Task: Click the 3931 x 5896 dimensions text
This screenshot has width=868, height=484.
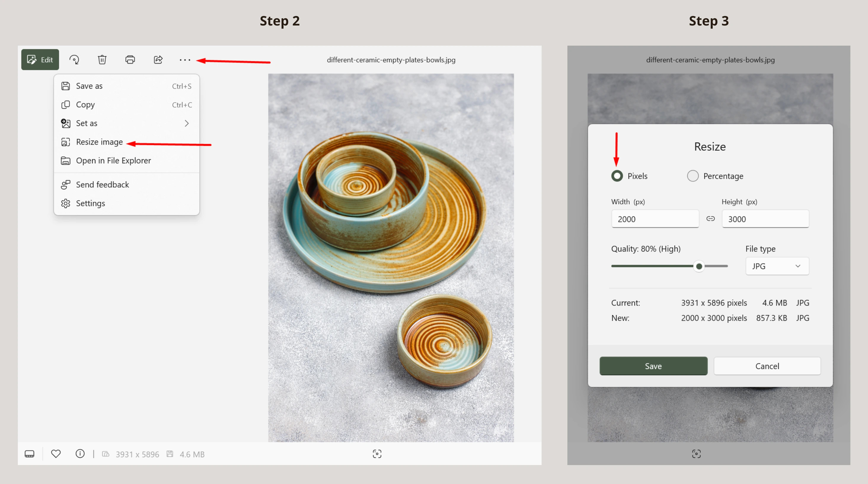Action: (x=138, y=454)
